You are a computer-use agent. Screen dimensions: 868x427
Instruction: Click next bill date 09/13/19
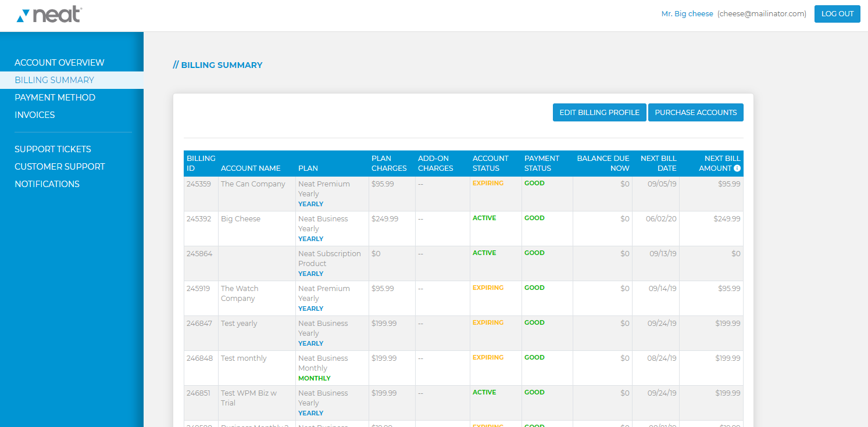(x=663, y=254)
